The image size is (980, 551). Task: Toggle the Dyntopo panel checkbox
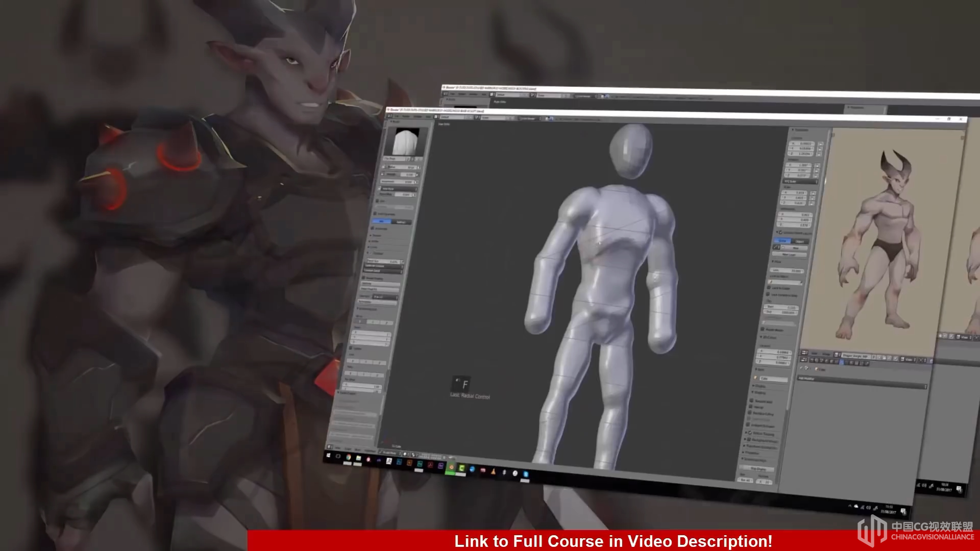coord(371,253)
